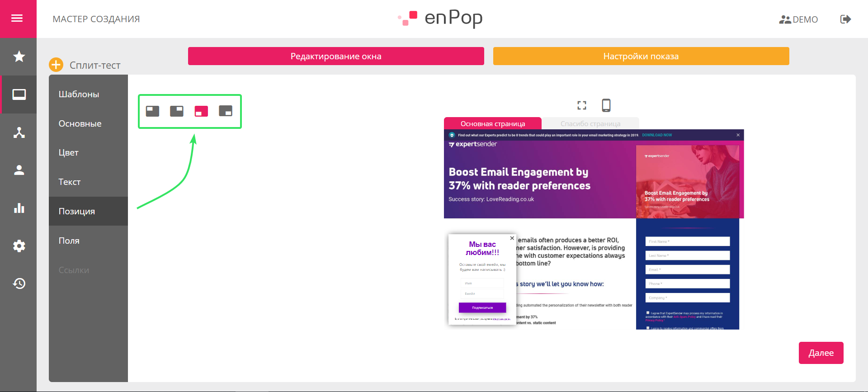Image resolution: width=868 pixels, height=392 pixels.
Task: Open the 'Редактирование окна' step
Action: (336, 56)
